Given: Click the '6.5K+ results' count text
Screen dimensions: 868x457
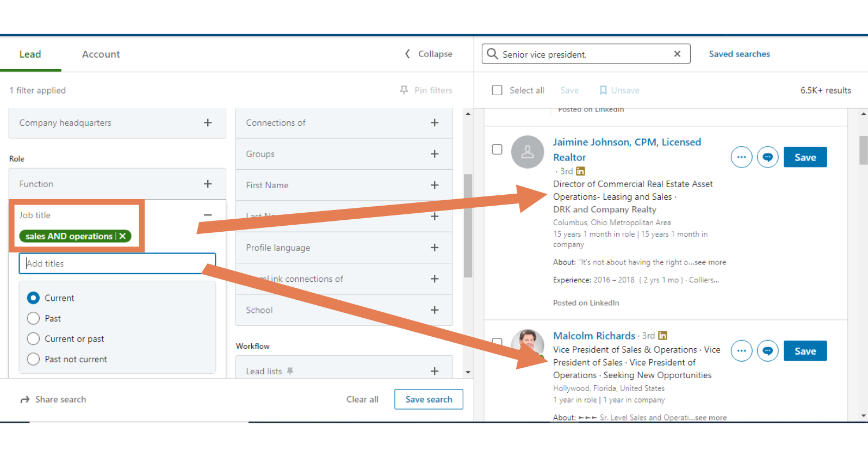Looking at the screenshot, I should coord(826,90).
